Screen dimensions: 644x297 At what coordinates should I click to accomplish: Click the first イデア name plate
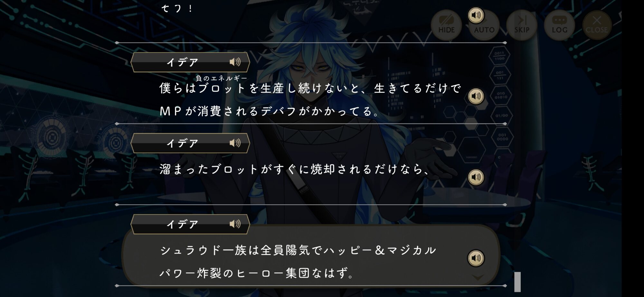click(190, 62)
